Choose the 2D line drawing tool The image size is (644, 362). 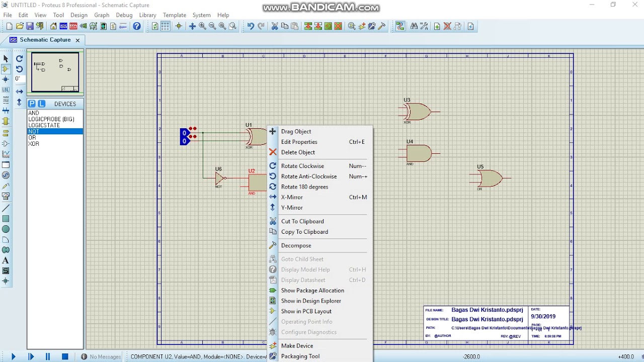coord(6,208)
